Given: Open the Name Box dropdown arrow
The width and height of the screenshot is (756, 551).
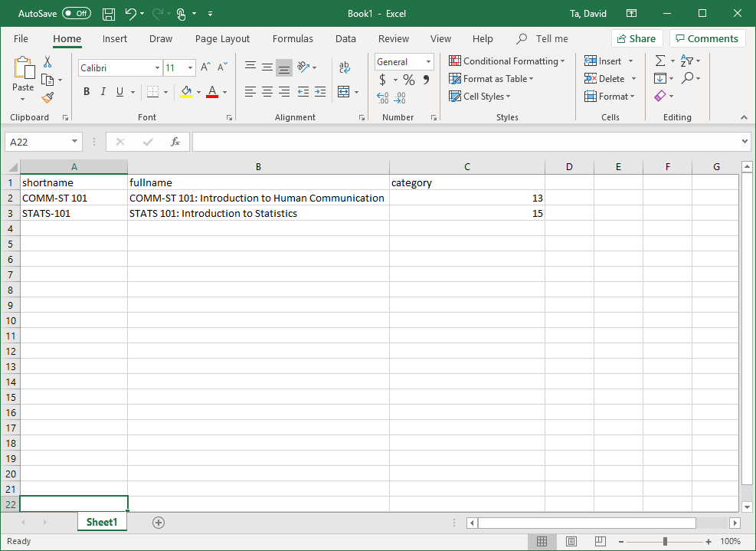Looking at the screenshot, I should click(x=75, y=141).
